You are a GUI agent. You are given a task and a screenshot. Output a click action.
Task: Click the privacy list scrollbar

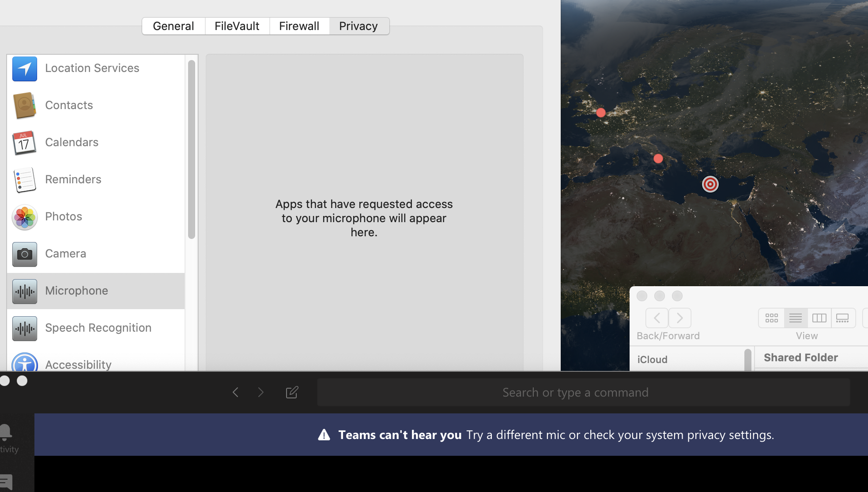pos(191,150)
